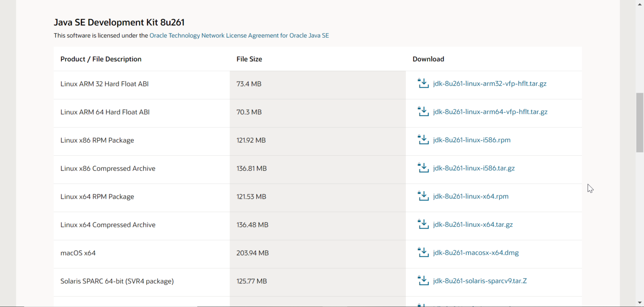Screen dimensions: 644x307
Task: Click download icon beside jdk-8u261-linux-x64.tar.gz
Action: [x=423, y=224]
